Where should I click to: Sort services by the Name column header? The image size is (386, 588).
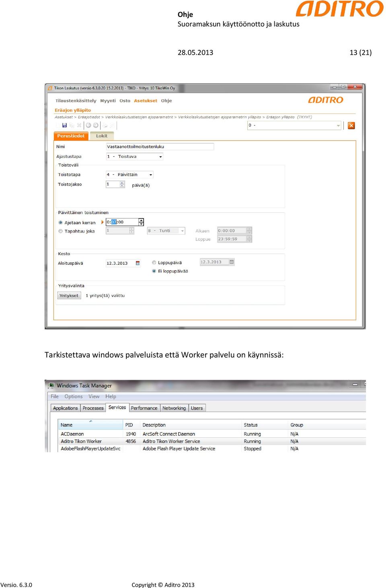pyautogui.click(x=90, y=425)
